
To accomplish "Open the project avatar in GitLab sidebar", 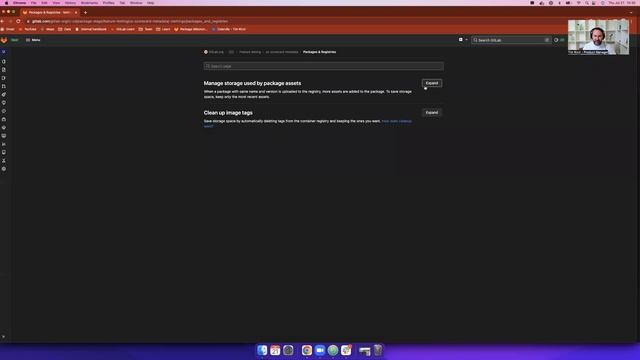I will point(4,52).
